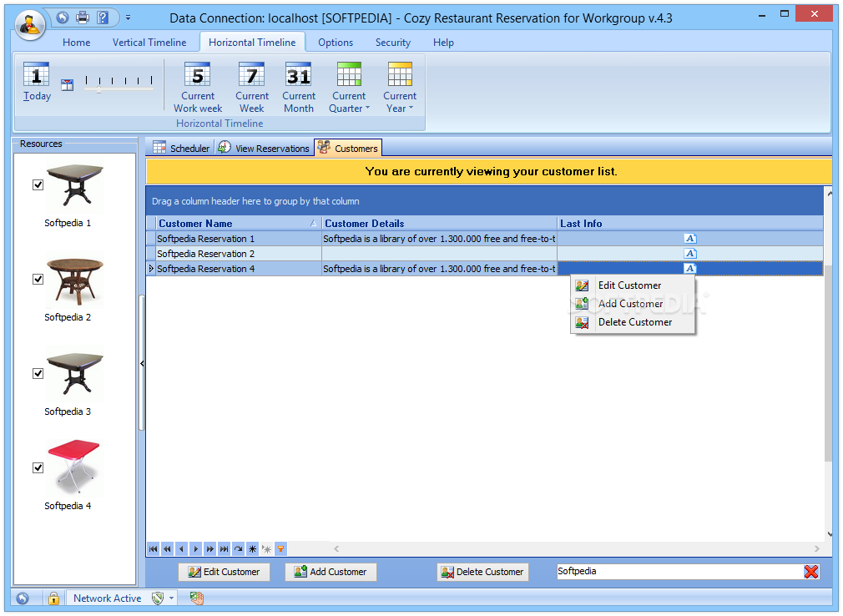The width and height of the screenshot is (843, 616).
Task: Go to the next record
Action: click(x=195, y=549)
